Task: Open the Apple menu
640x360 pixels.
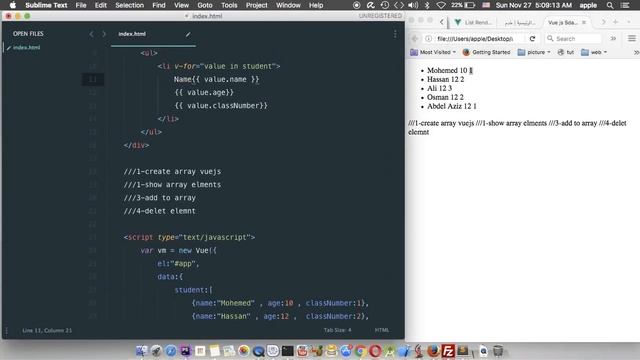Action: pos(13,5)
